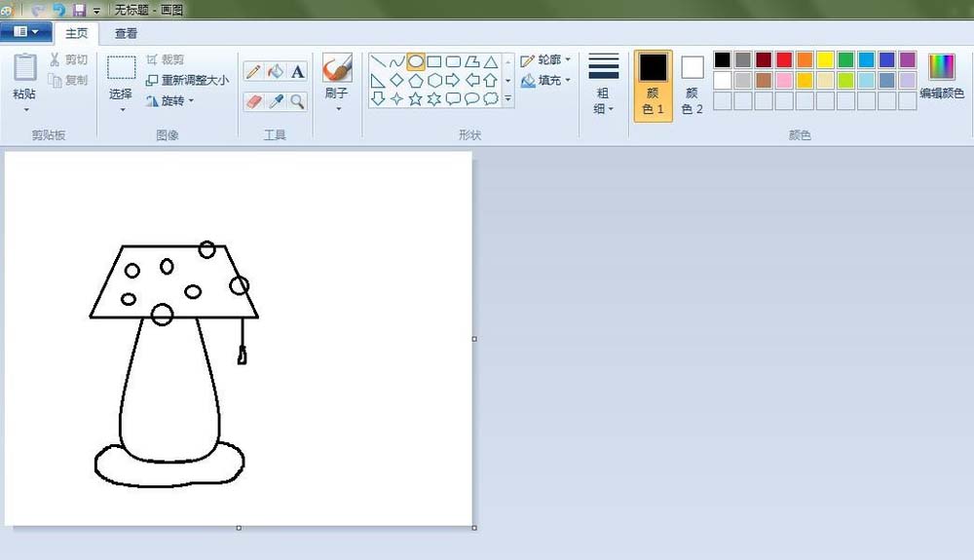Click the Save icon in quick access toolbar
Screen dimensions: 974x560
tap(79, 10)
